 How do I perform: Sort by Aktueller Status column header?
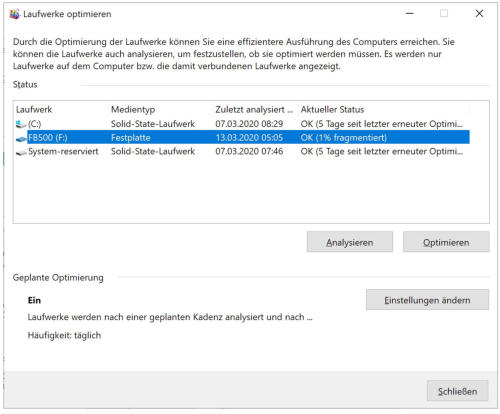pyautogui.click(x=332, y=109)
